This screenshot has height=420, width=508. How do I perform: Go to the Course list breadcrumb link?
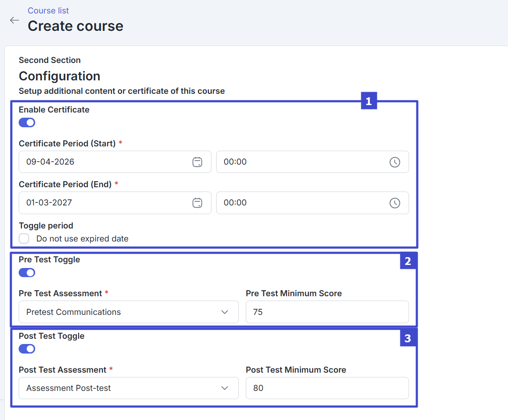tap(48, 10)
